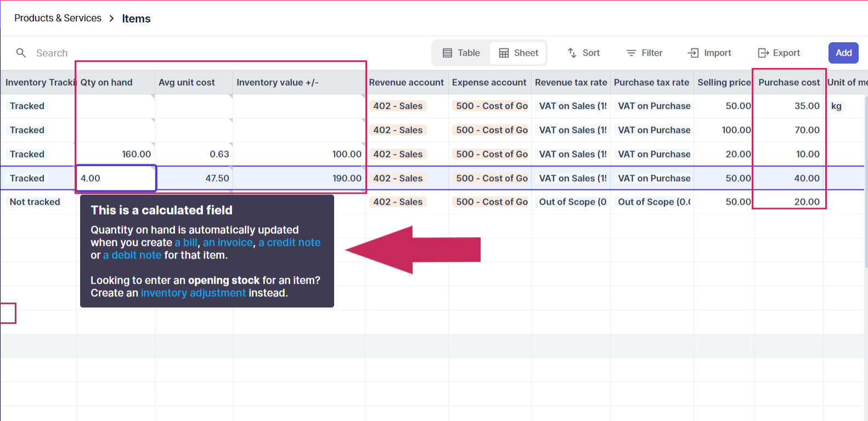The width and height of the screenshot is (868, 421).
Task: Click the Purchase cost column header
Action: 789,82
